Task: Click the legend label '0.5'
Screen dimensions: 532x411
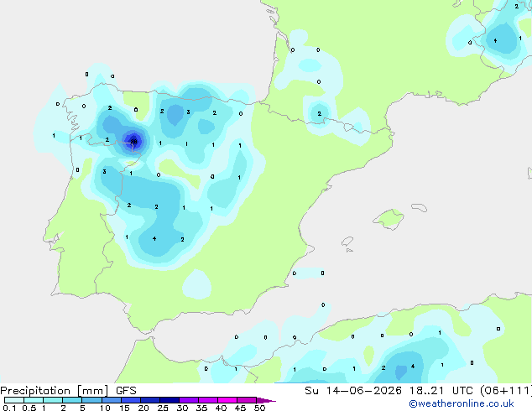Action: [x=29, y=408]
